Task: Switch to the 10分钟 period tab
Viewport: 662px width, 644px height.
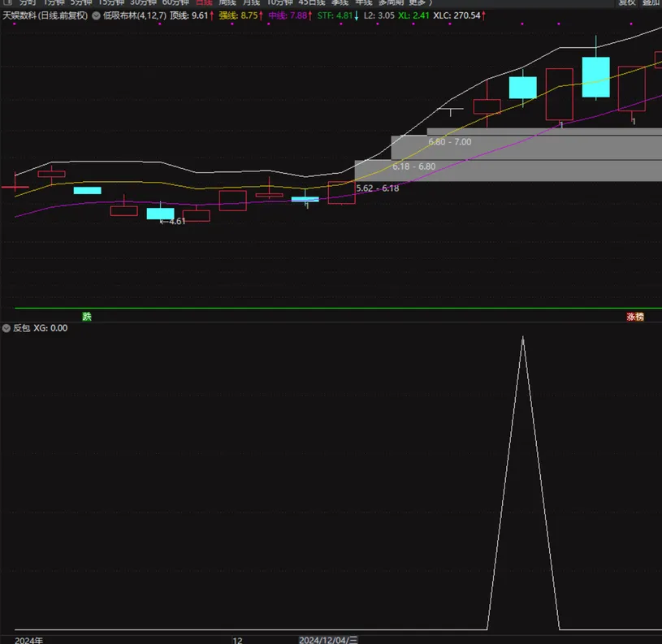Action: coord(279,2)
